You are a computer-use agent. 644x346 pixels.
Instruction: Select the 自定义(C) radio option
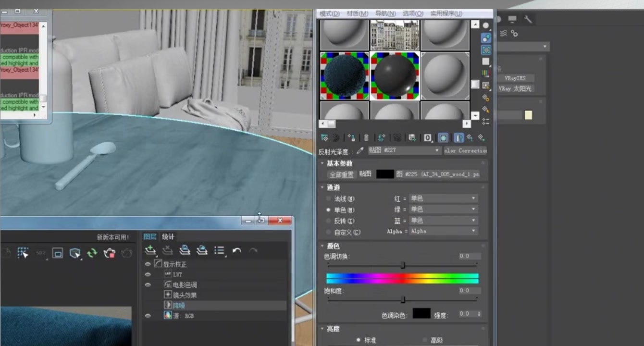pos(343,232)
